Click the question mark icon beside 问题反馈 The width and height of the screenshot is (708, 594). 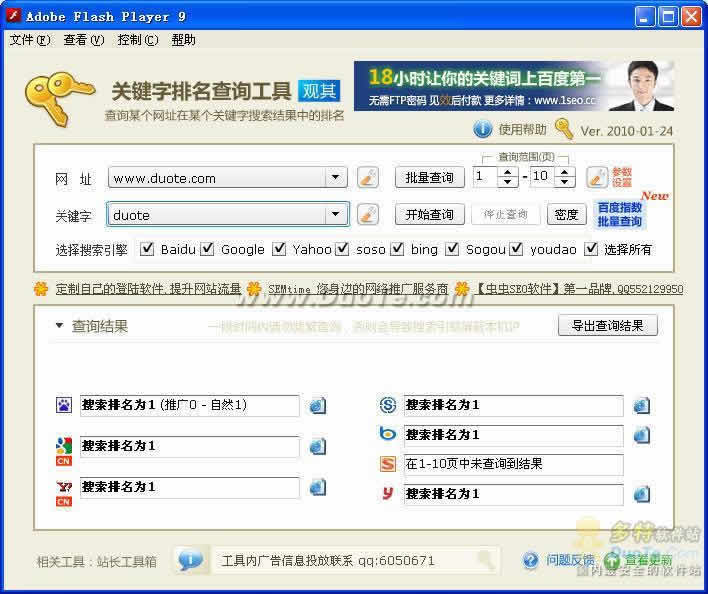coord(531,561)
